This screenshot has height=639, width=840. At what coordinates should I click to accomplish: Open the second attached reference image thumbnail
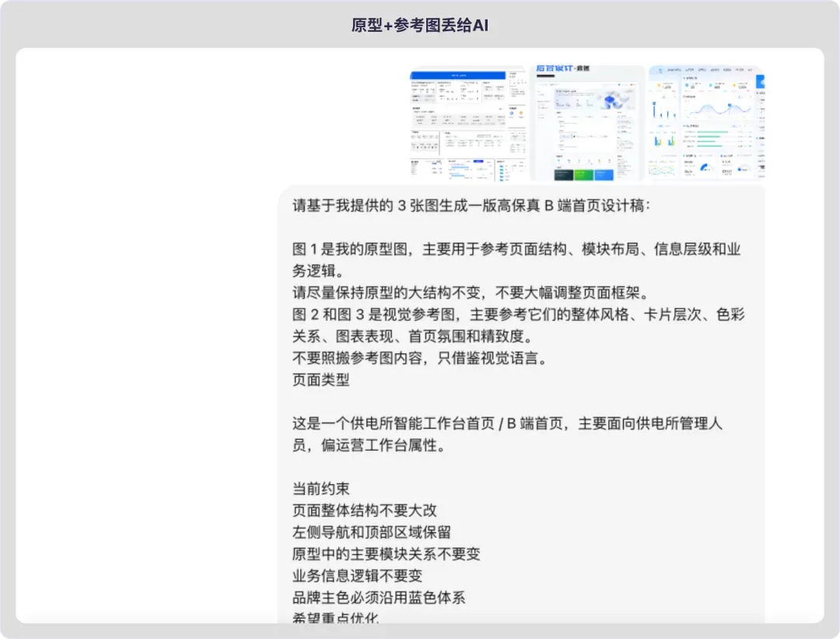588,123
